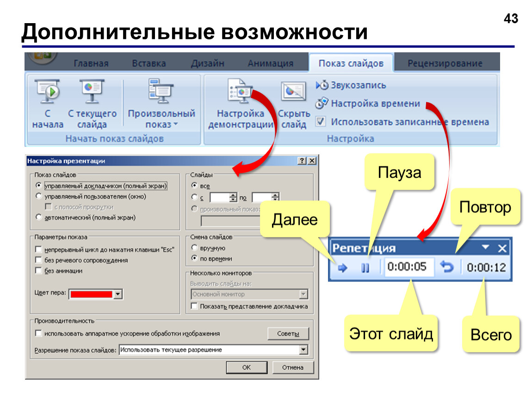
Task: Toggle Показать представление докладчика checkbox
Action: pos(194,306)
